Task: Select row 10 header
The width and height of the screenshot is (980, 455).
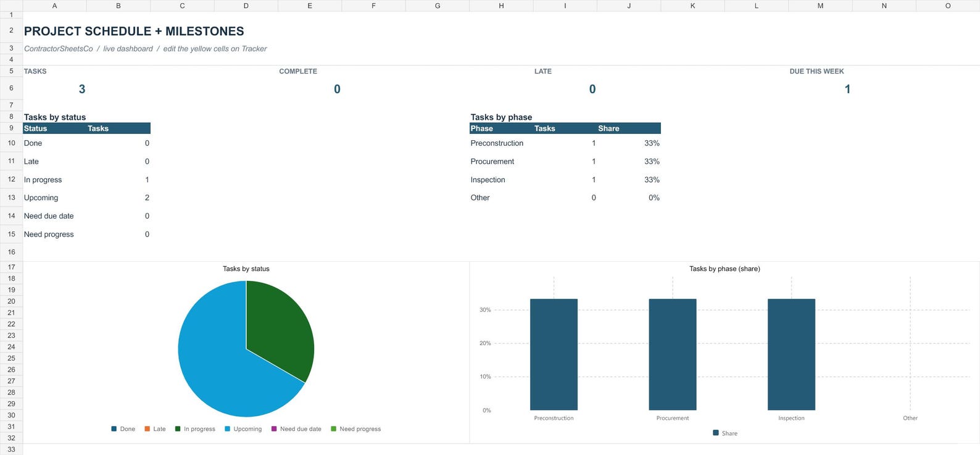Action: click(11, 143)
